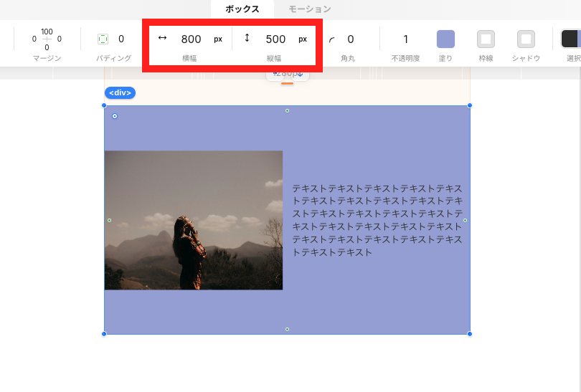Edit the padding value 0
This screenshot has width=581, height=392.
point(121,39)
